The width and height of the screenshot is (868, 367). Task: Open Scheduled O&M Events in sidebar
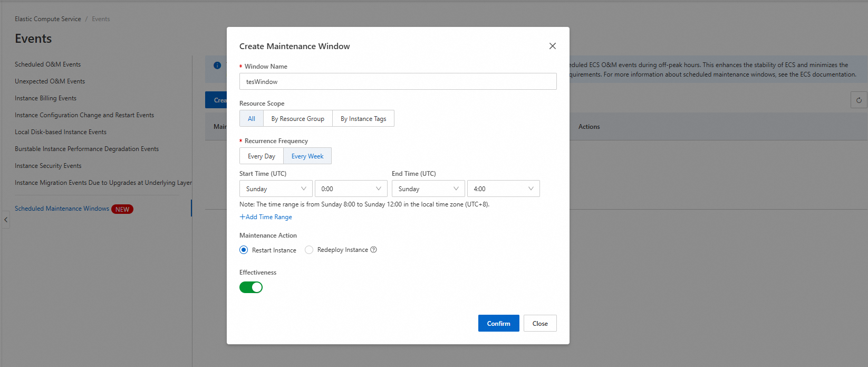point(47,64)
